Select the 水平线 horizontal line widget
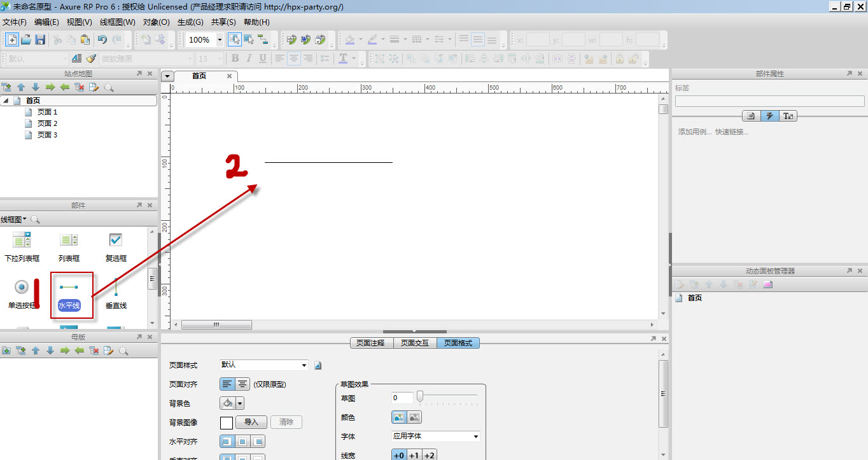 point(69,295)
